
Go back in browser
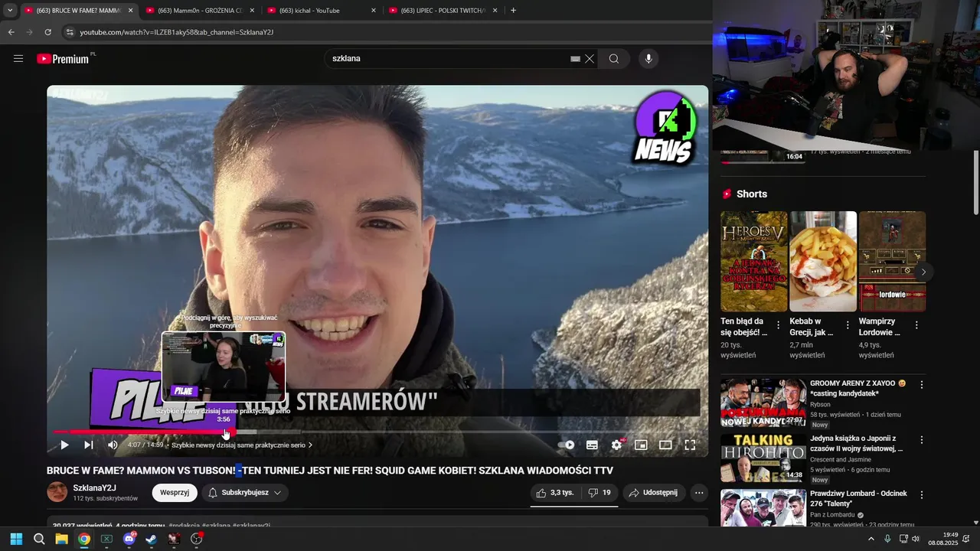pos(11,32)
